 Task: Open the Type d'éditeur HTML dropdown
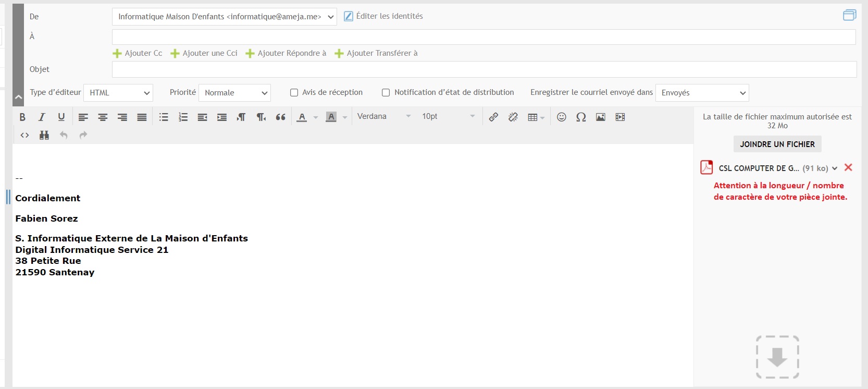click(118, 93)
